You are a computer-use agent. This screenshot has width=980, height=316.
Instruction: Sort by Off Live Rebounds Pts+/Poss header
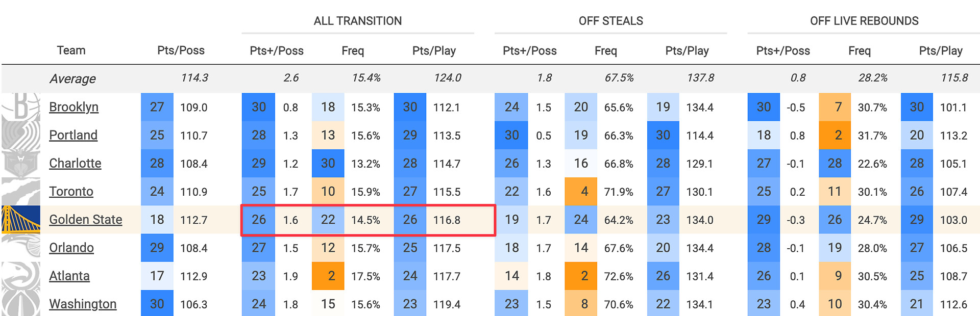tap(783, 50)
